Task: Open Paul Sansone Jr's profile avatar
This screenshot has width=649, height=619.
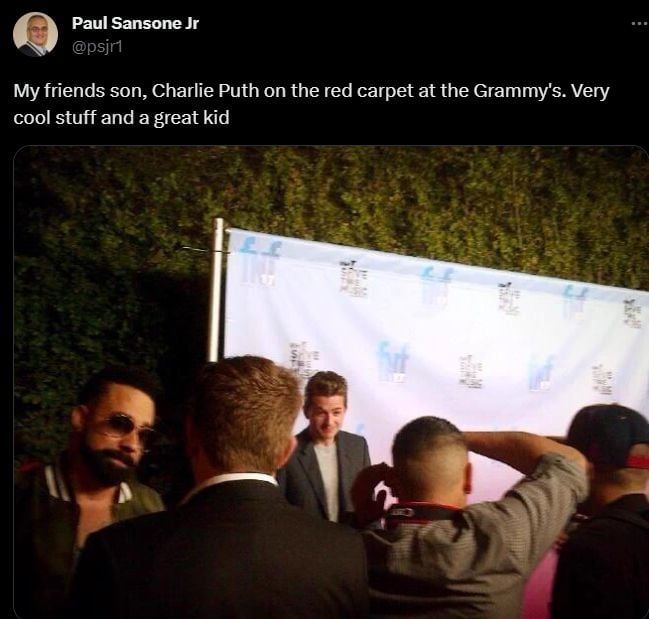Action: (35, 34)
